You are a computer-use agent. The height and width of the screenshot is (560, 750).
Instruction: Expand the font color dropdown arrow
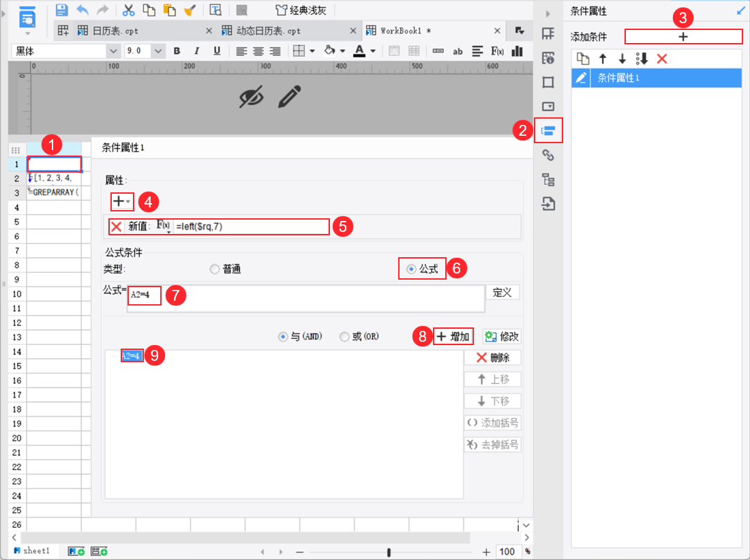pyautogui.click(x=373, y=51)
